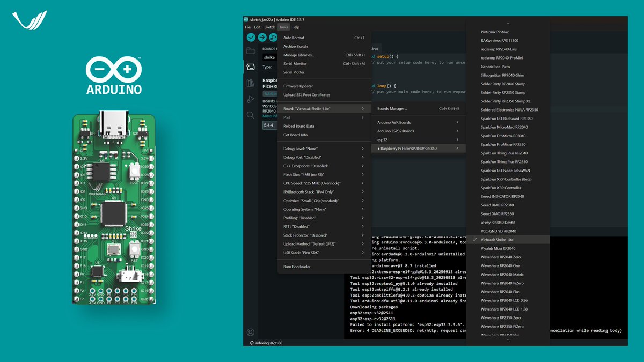Select the Debug sidebar icon
The width and height of the screenshot is (644, 362).
(x=250, y=99)
